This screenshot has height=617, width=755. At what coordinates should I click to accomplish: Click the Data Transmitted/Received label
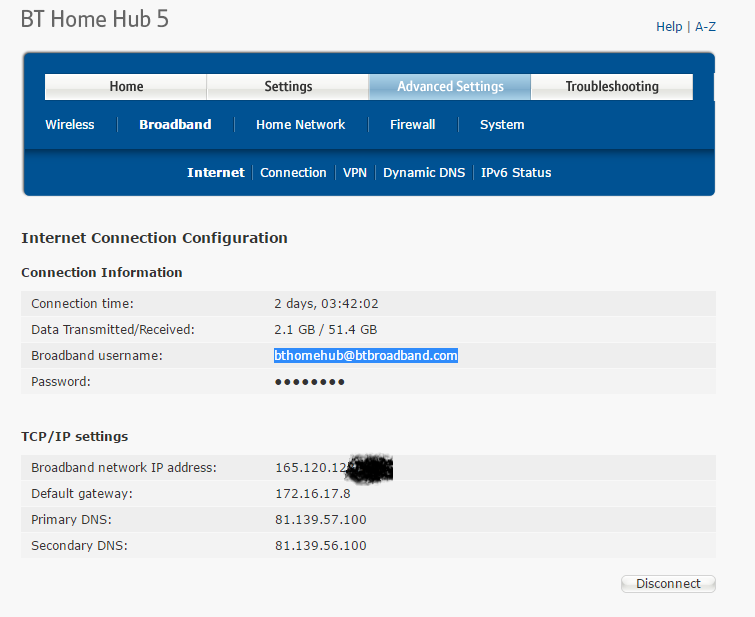pos(113,330)
